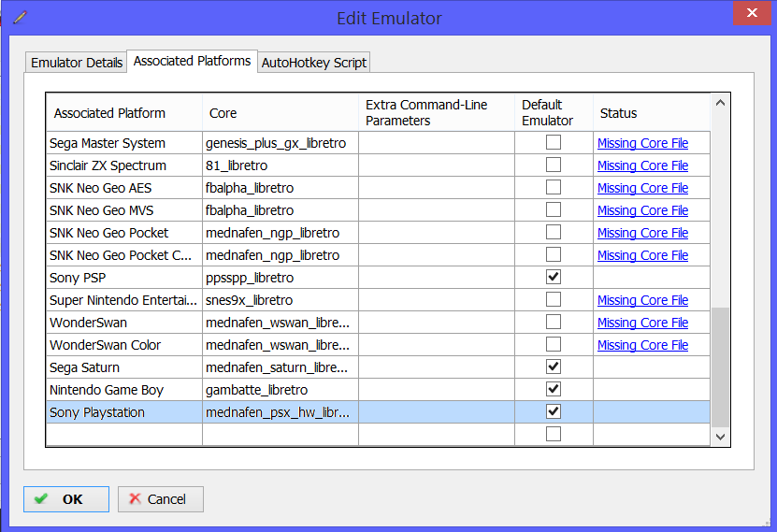The image size is (777, 532).
Task: Click the gambatte_libretro core cell
Action: [281, 390]
